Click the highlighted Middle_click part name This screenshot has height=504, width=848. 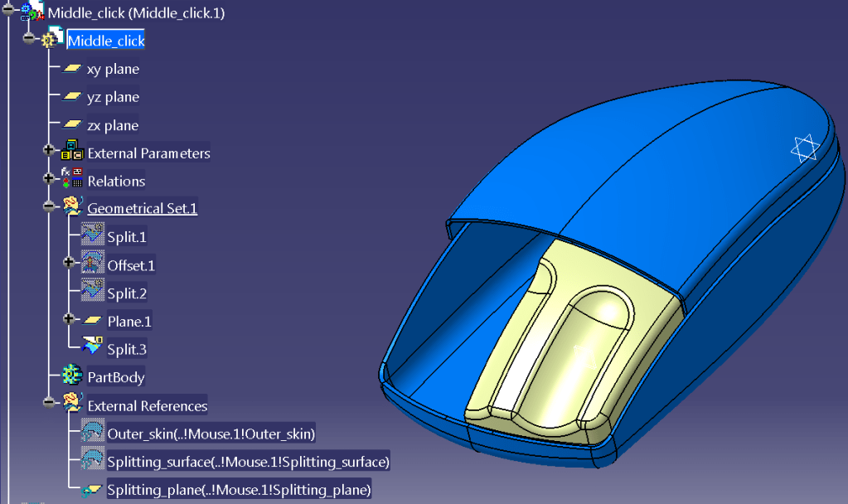pyautogui.click(x=106, y=41)
